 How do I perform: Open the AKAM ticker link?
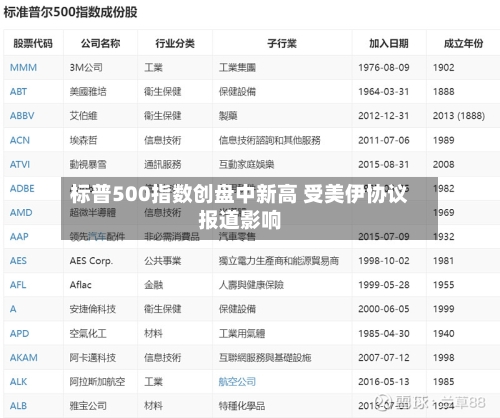pyautogui.click(x=24, y=358)
